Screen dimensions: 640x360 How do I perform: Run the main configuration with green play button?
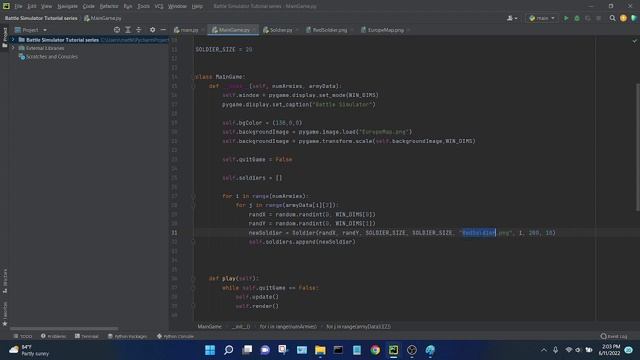[x=566, y=18]
